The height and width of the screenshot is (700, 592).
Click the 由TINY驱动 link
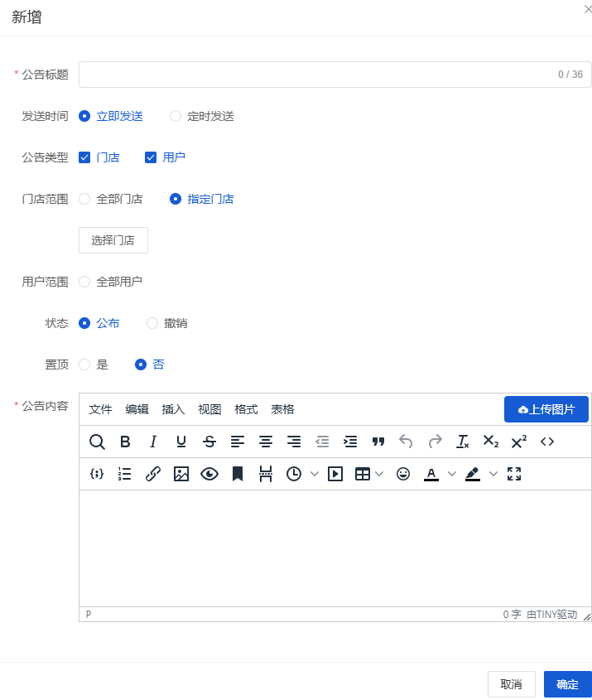click(552, 615)
